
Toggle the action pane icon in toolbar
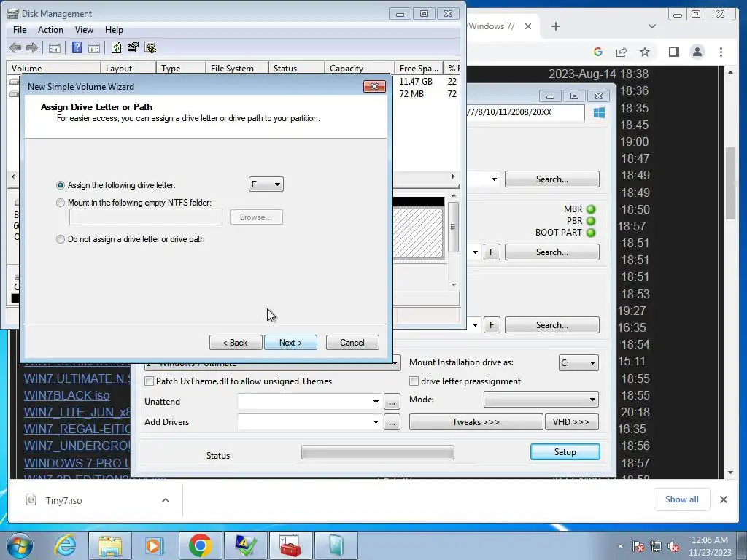(94, 47)
